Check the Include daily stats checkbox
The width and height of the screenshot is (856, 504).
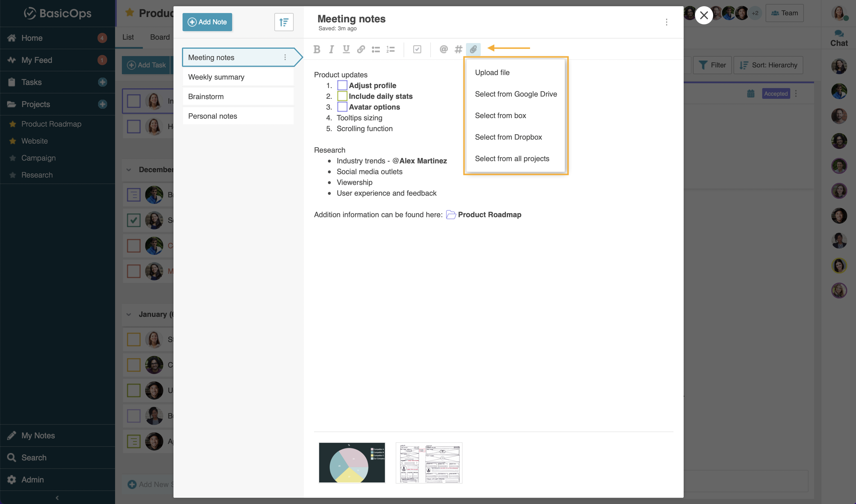tap(342, 96)
